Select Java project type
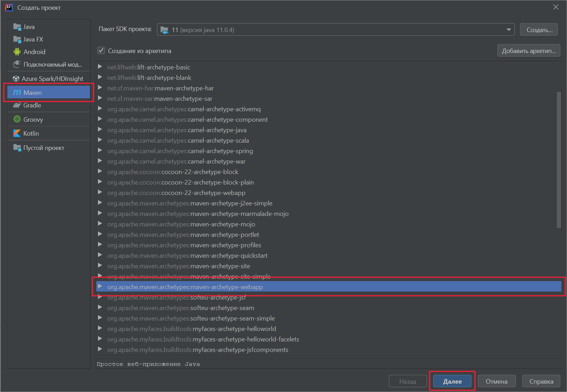Viewport: 567px width, 392px height. coord(49,27)
